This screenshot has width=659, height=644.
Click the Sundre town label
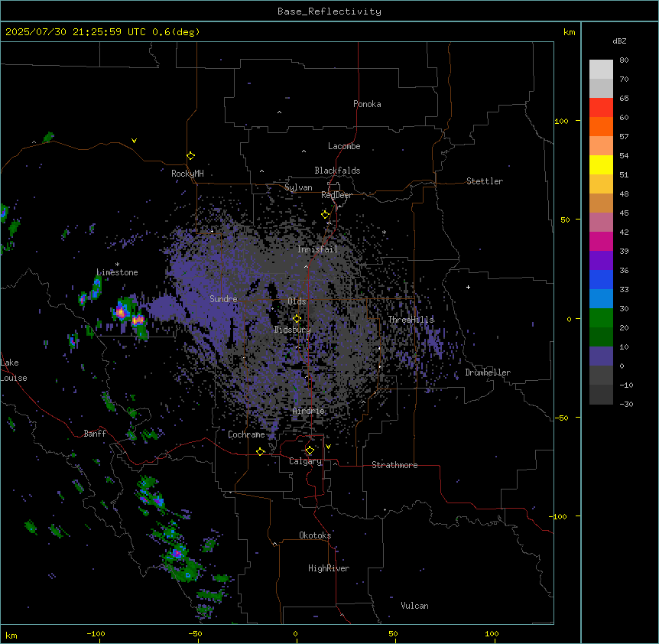click(x=223, y=299)
